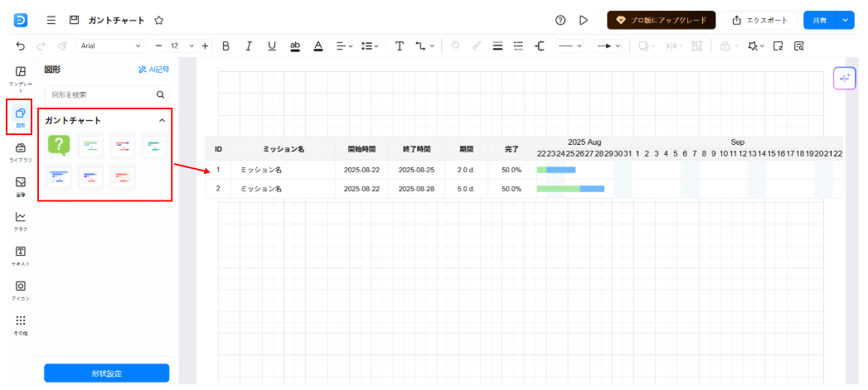The width and height of the screenshot is (868, 390).
Task: Start presentation with the play icon
Action: (584, 21)
